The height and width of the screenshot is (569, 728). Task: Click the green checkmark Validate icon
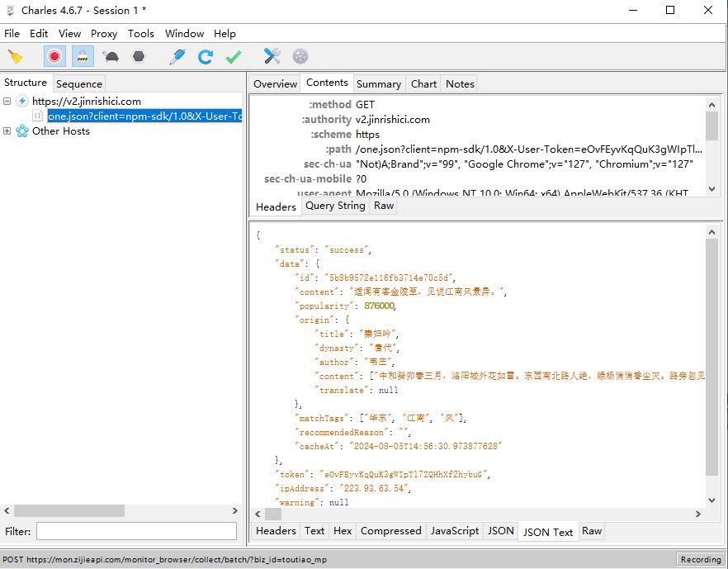pyautogui.click(x=234, y=56)
